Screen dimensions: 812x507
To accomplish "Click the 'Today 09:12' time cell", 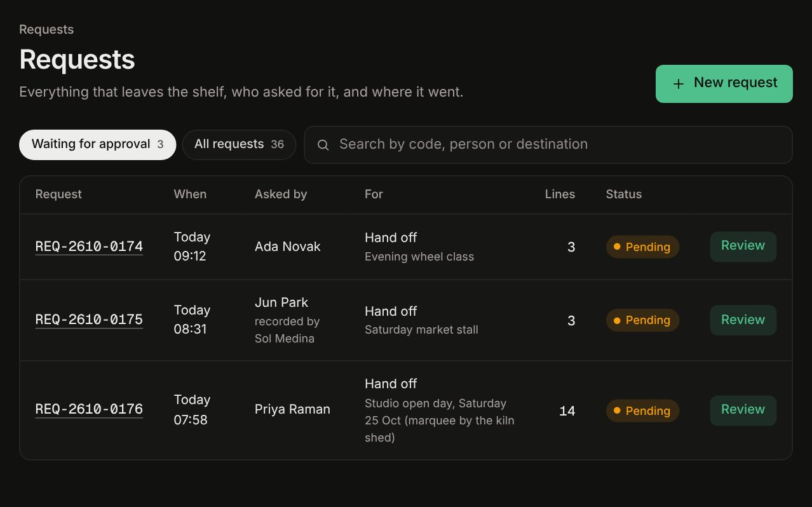I will pos(192,247).
